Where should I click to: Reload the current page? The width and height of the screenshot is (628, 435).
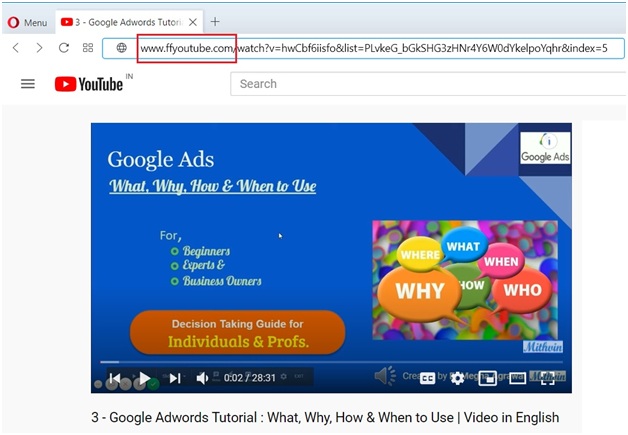[64, 48]
